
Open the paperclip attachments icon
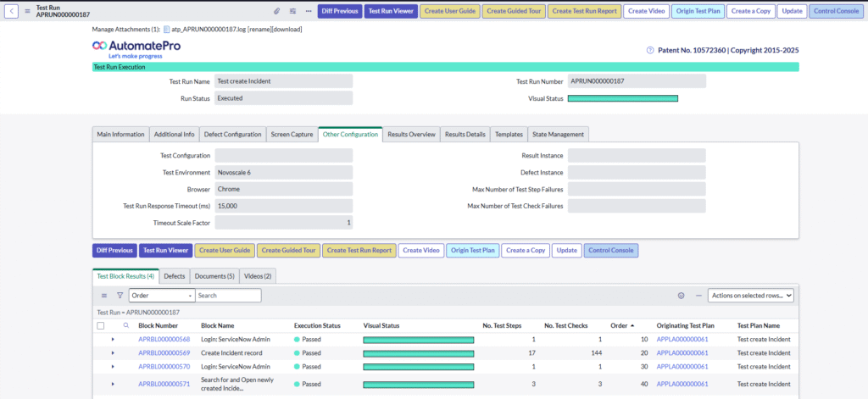[x=277, y=11]
